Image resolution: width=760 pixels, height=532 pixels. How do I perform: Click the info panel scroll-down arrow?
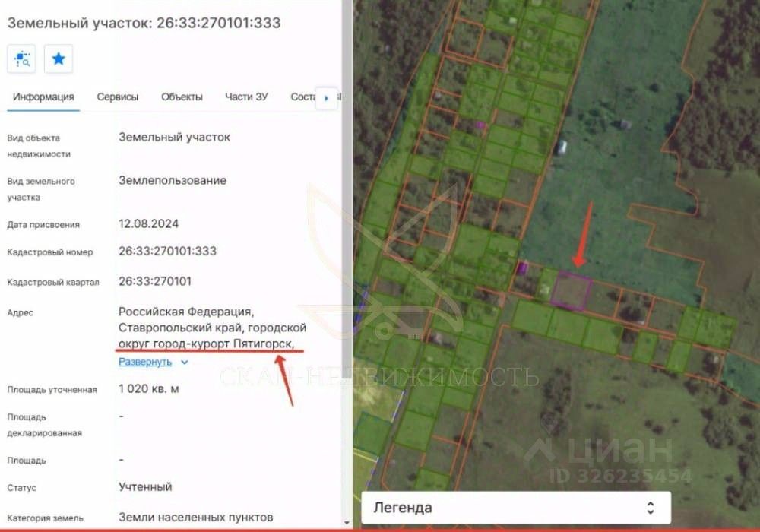tap(347, 523)
